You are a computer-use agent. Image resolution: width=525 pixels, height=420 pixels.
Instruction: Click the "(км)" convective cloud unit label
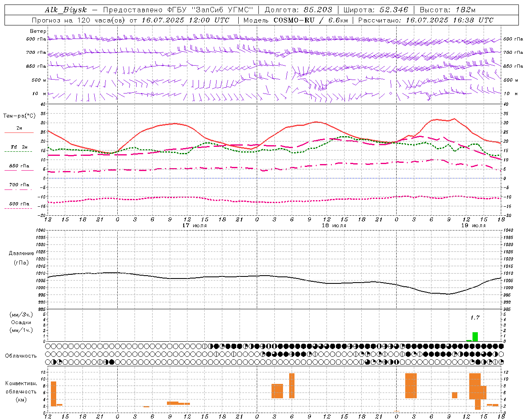[x=21, y=399]
